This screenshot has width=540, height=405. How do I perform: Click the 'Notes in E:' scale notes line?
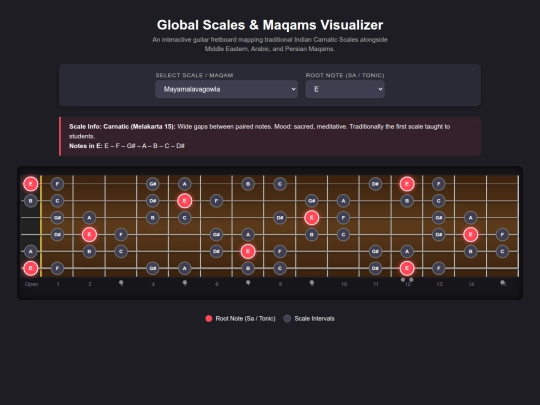click(127, 146)
